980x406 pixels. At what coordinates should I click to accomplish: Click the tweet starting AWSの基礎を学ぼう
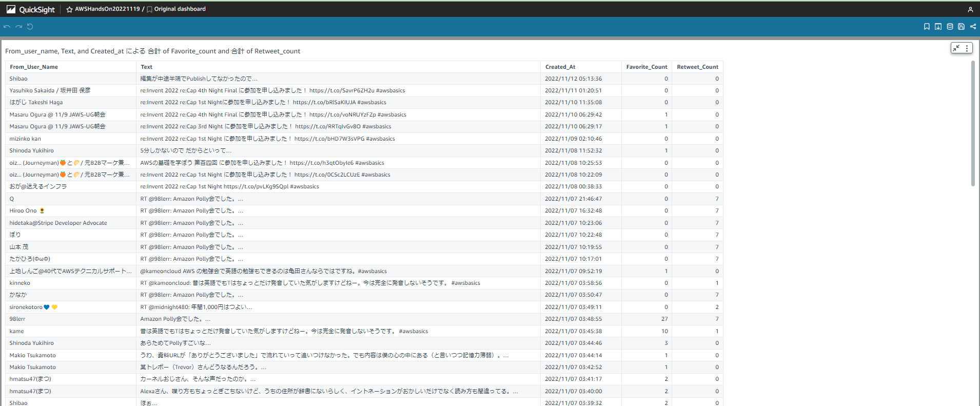tap(262, 163)
